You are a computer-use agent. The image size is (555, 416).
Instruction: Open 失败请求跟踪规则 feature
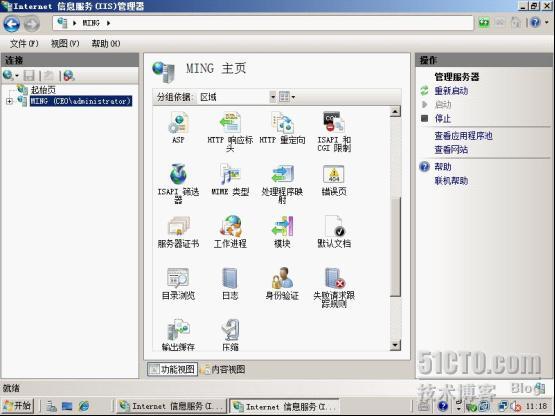334,287
